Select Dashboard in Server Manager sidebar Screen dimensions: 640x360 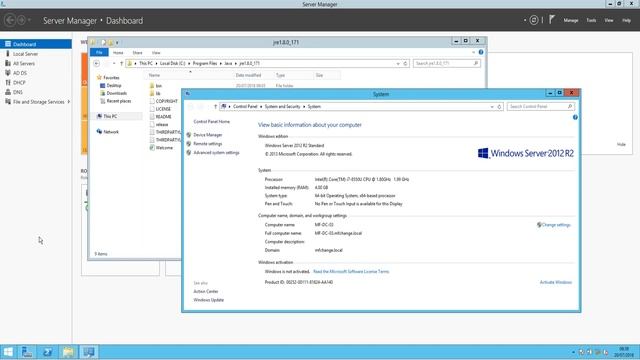tap(36, 44)
